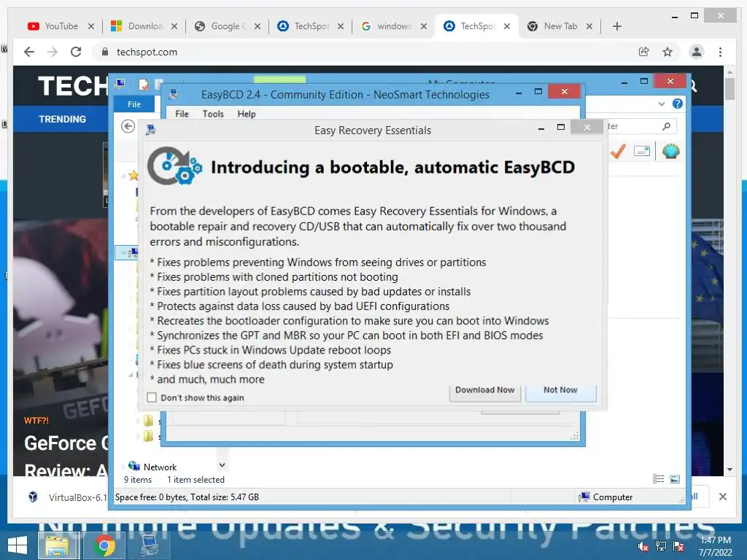
Task: Open the Windows Start button
Action: [18, 545]
